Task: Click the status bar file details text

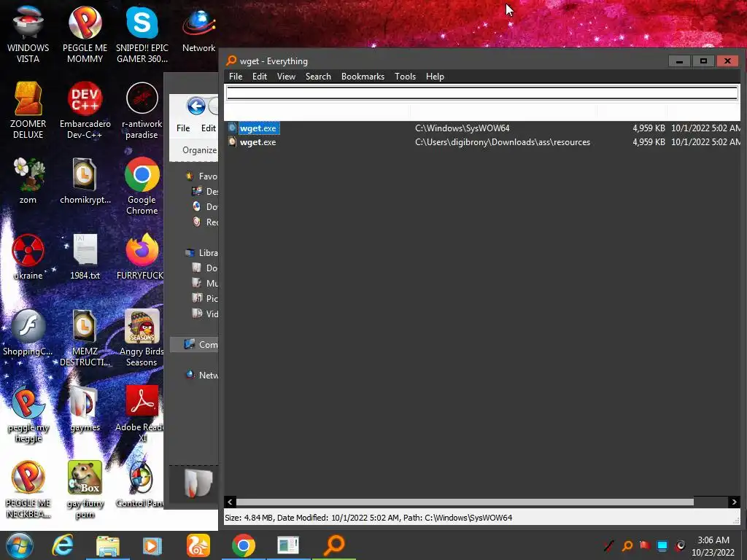Action: pos(368,518)
